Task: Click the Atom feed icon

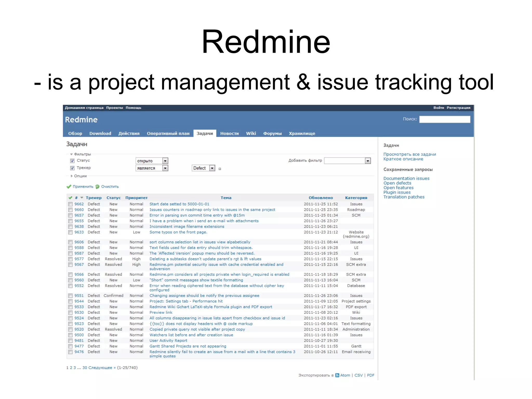Action: point(337,375)
